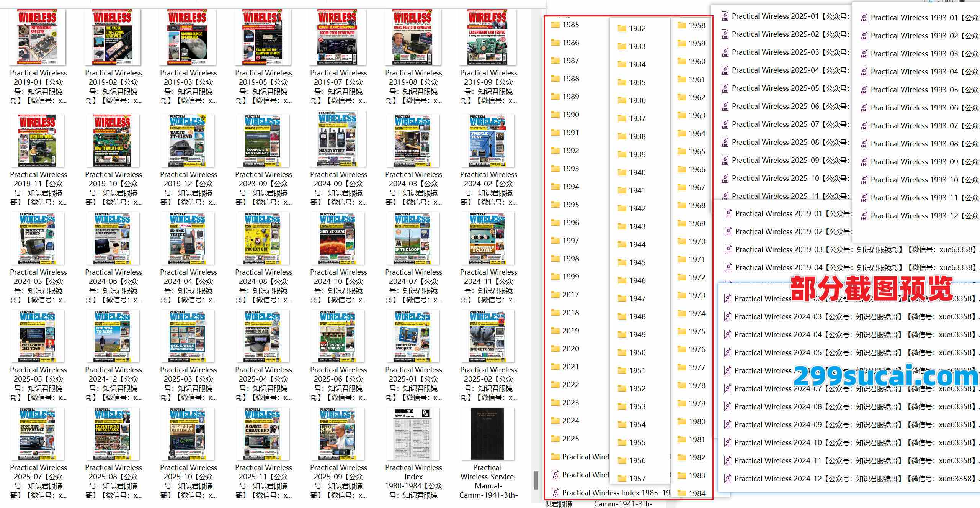
Task: Click PDF icon for Practical Wireless 2024-12
Action: click(727, 479)
